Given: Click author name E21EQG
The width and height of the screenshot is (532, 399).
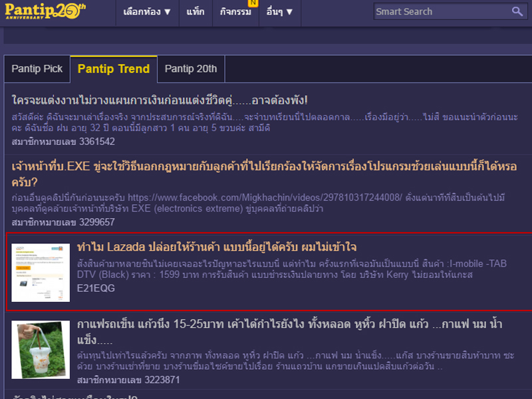Looking at the screenshot, I should point(96,288).
